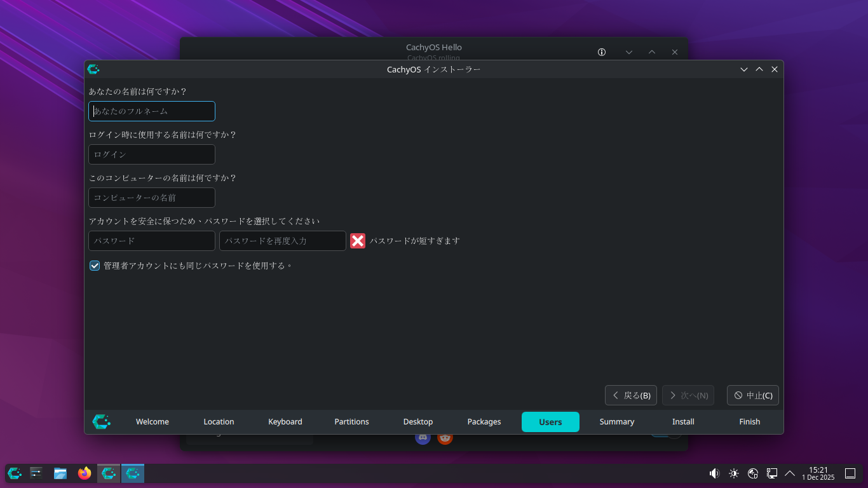Maximize the CachyOS Hello window
The height and width of the screenshot is (488, 868).
point(652,52)
